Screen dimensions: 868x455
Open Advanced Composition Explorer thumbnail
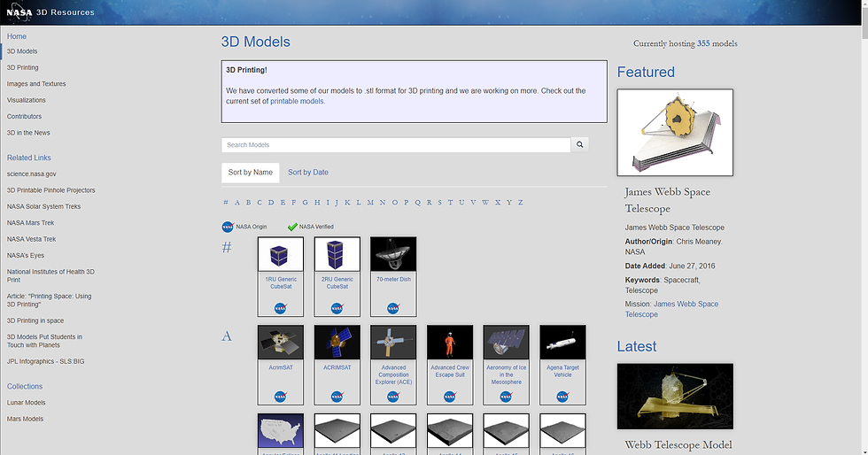point(393,343)
